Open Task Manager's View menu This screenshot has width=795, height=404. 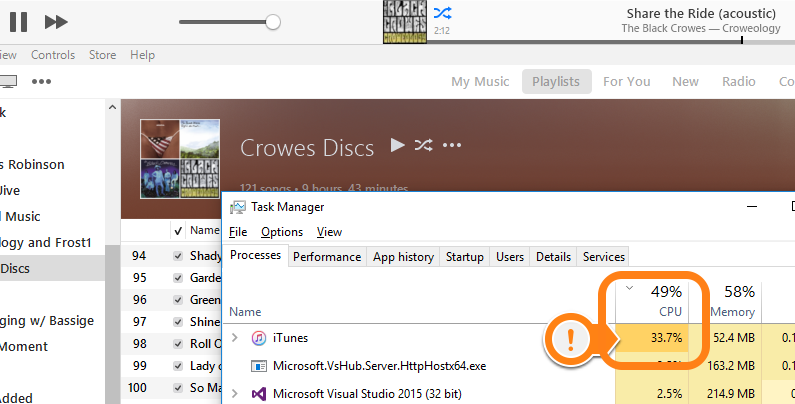pyautogui.click(x=329, y=232)
